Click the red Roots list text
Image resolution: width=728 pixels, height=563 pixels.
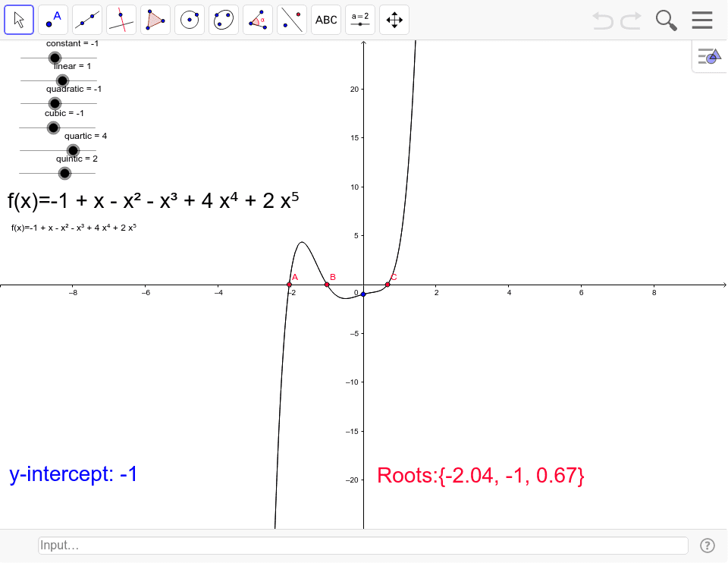pos(481,476)
